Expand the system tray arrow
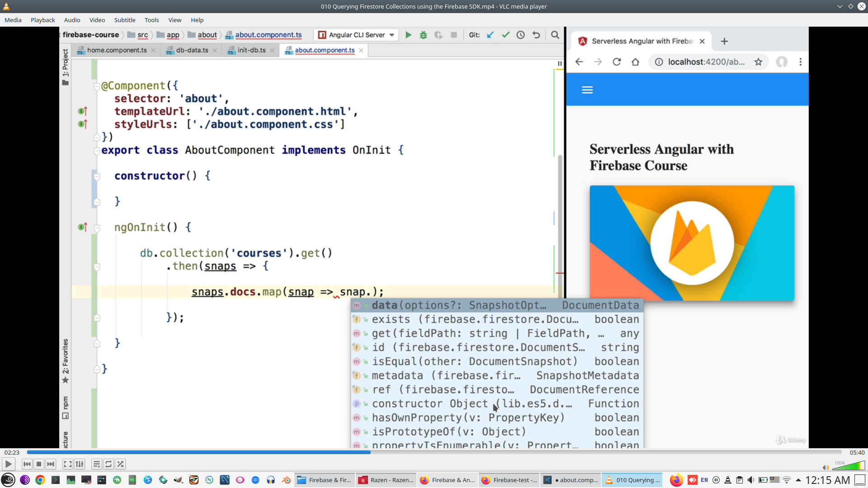The width and height of the screenshot is (868, 488). [x=798, y=480]
